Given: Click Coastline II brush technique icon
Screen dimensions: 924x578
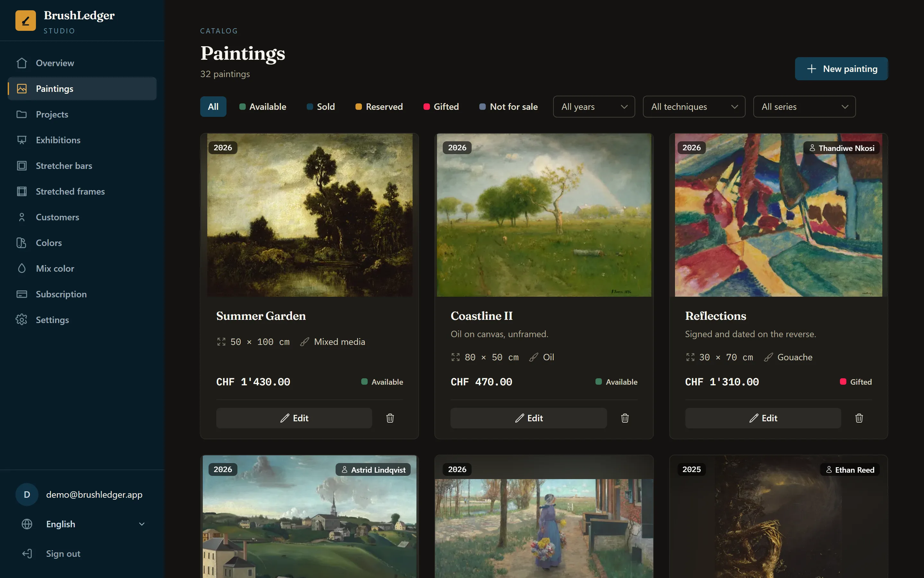Looking at the screenshot, I should click(534, 357).
